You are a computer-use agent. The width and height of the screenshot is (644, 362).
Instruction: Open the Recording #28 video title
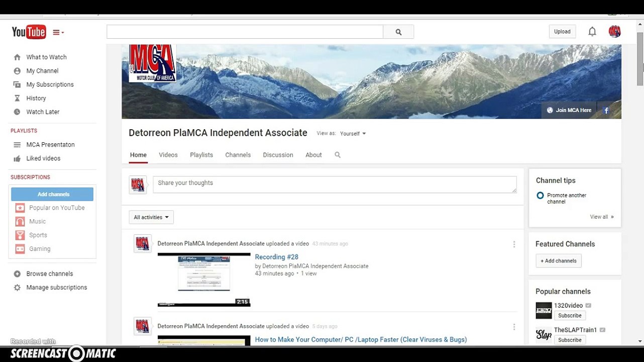(x=276, y=257)
